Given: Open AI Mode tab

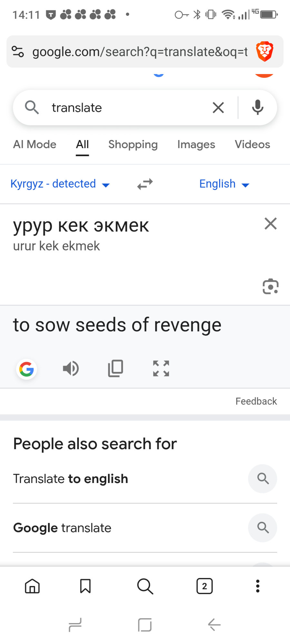Looking at the screenshot, I should tap(35, 145).
